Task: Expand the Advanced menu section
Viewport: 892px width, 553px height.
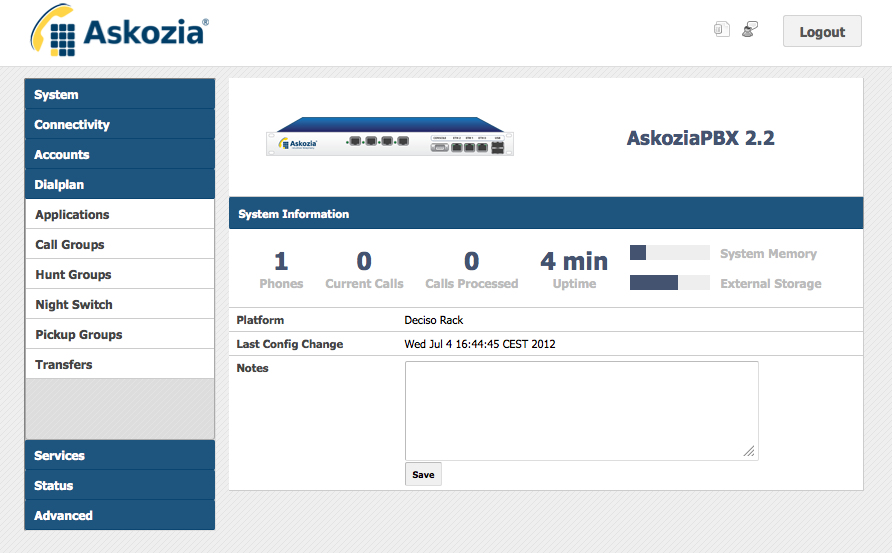Action: coord(119,515)
